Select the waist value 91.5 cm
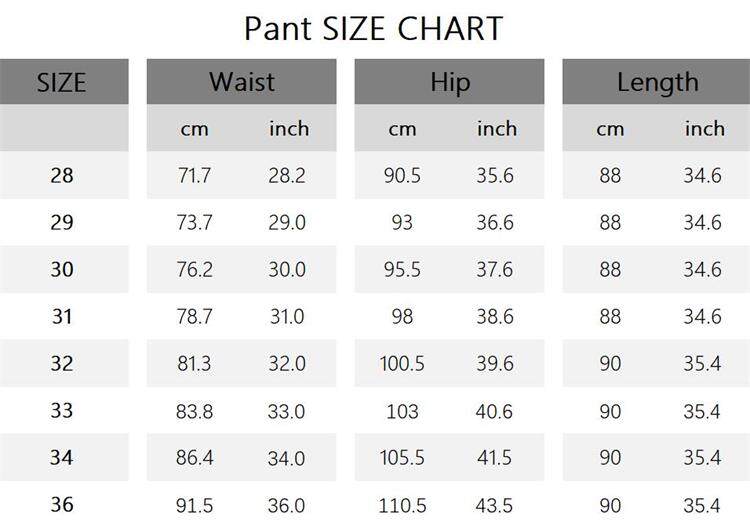 coord(194,505)
